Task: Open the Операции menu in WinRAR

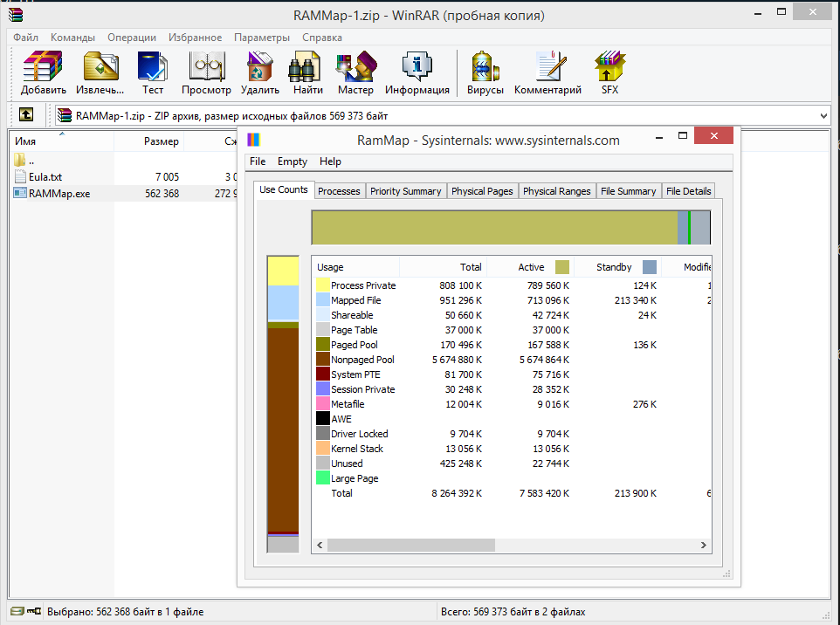Action: [132, 38]
